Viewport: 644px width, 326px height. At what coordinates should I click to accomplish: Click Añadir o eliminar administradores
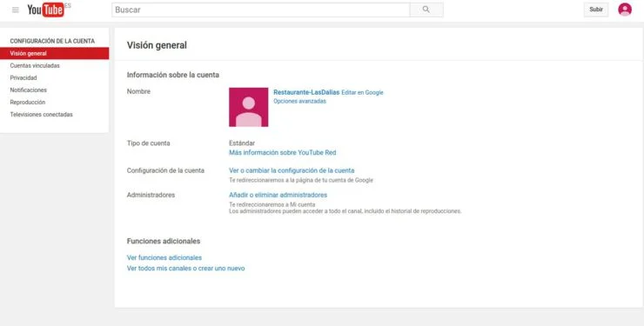pos(278,196)
